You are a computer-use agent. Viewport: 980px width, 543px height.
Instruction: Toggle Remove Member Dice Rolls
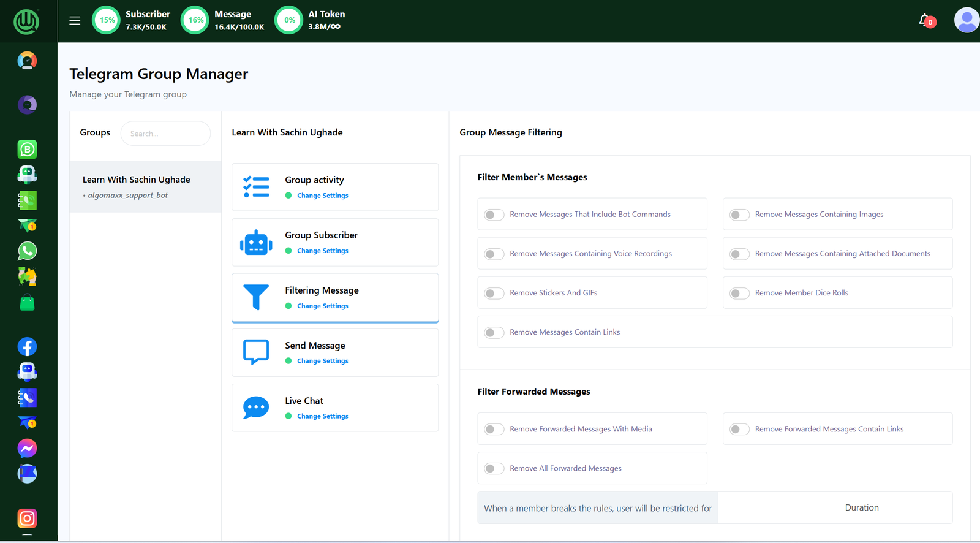[x=739, y=293]
